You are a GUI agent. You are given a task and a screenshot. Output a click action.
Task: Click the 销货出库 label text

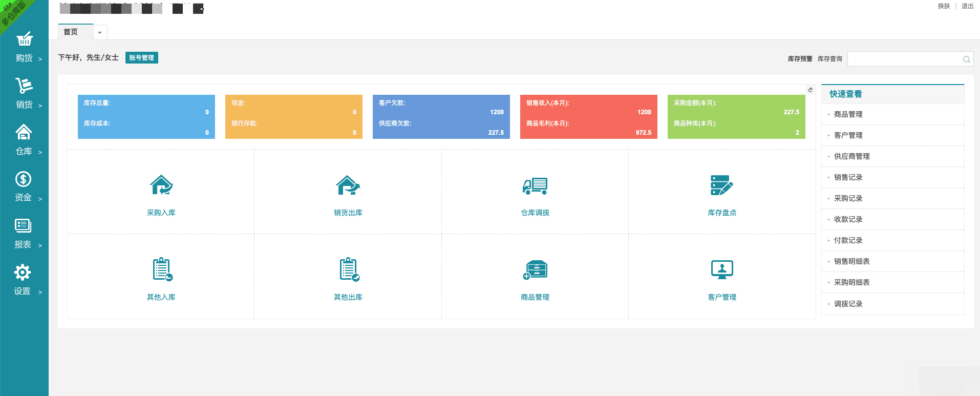click(348, 213)
